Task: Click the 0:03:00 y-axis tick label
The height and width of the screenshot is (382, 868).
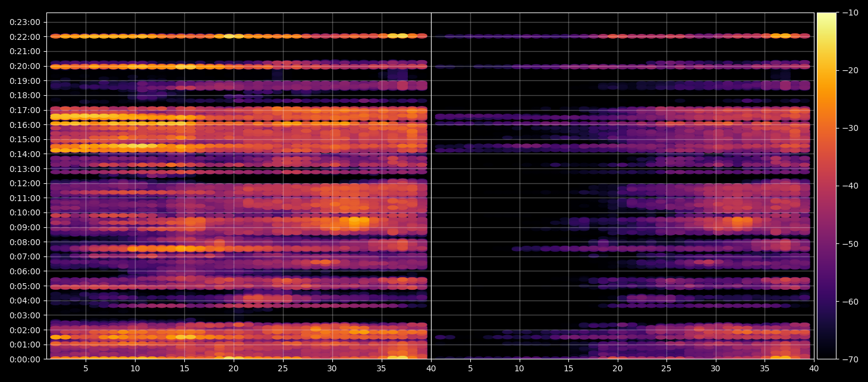Action: tap(25, 315)
